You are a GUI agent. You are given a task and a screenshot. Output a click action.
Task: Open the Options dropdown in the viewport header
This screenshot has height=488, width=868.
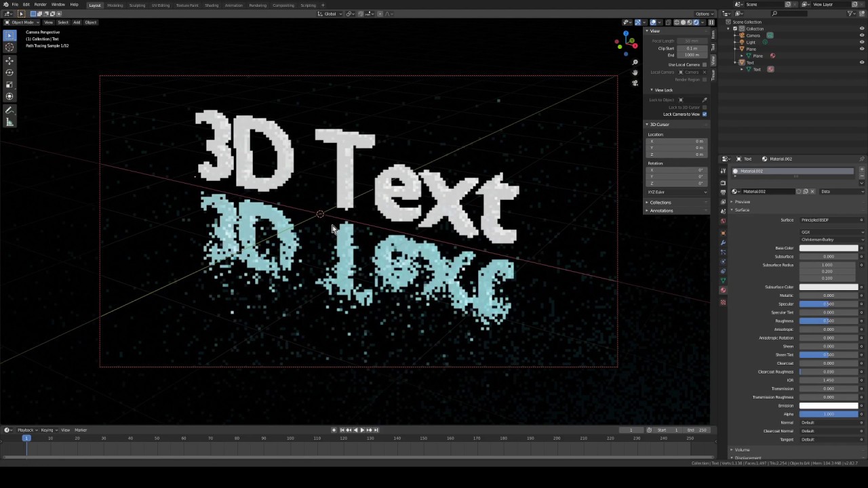point(703,14)
